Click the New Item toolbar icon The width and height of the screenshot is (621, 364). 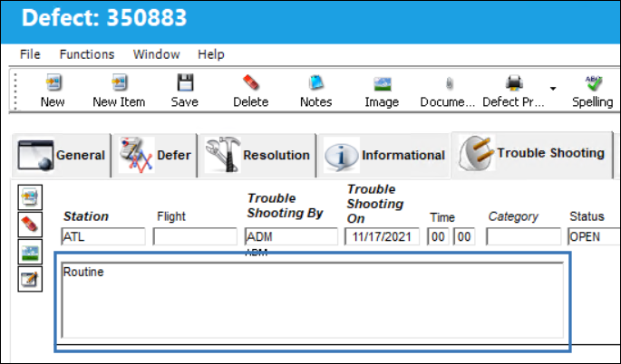click(x=119, y=83)
